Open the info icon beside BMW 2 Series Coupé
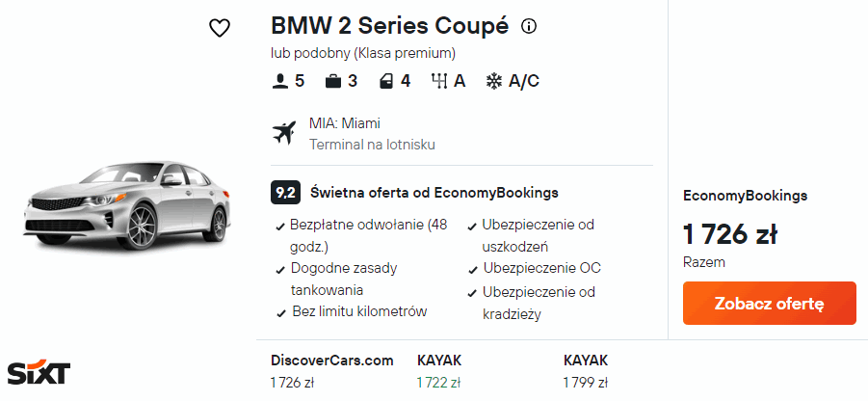Image resolution: width=868 pixels, height=401 pixels. (528, 27)
